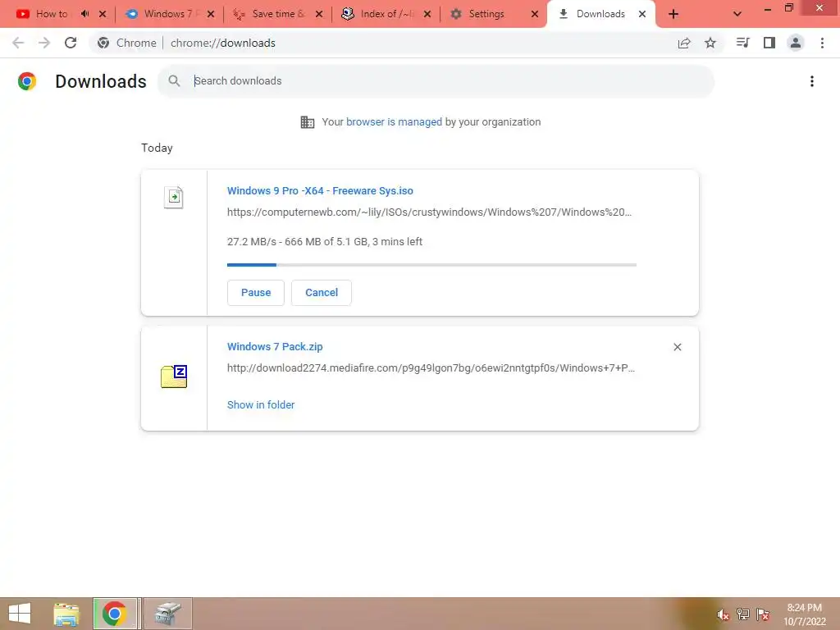Close the How to YouTube tab
Viewport: 840px width, 630px height.
coord(103,14)
